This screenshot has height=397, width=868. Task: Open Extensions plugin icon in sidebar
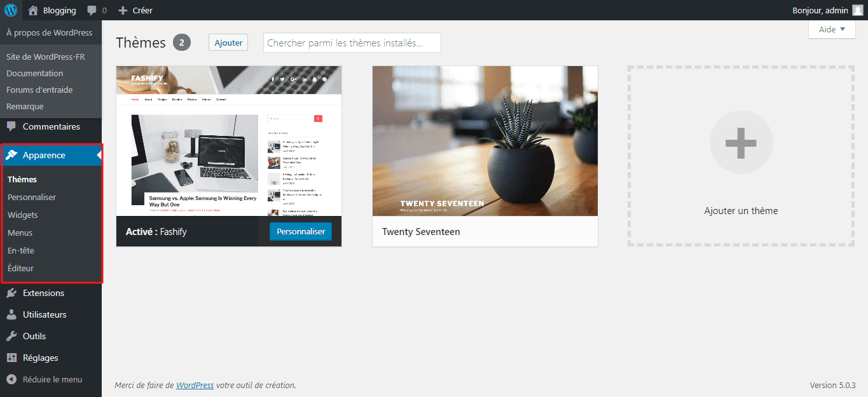(11, 293)
